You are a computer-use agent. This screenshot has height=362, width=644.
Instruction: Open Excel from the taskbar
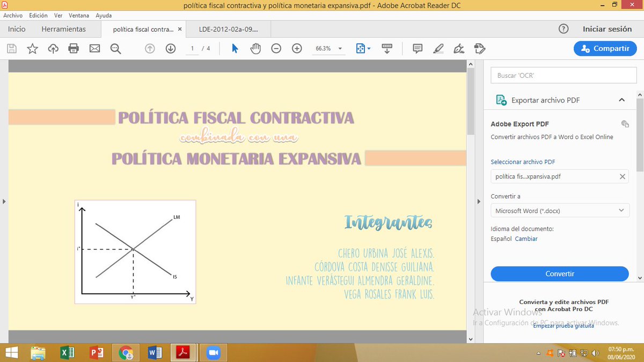tap(67, 353)
